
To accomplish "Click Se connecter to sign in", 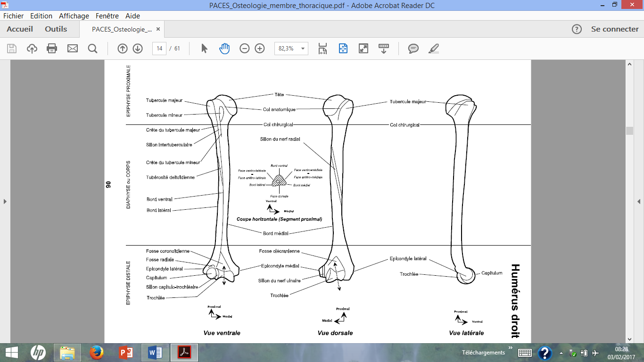I will coord(615,29).
